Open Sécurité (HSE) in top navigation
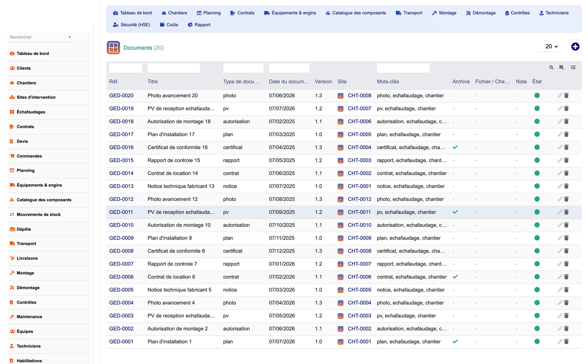Screen dimensions: 588x364 pos(131,25)
